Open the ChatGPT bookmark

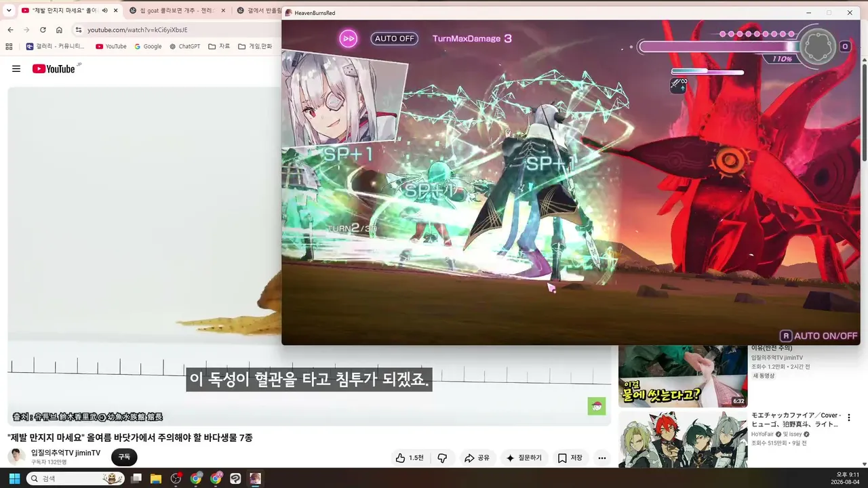point(185,47)
